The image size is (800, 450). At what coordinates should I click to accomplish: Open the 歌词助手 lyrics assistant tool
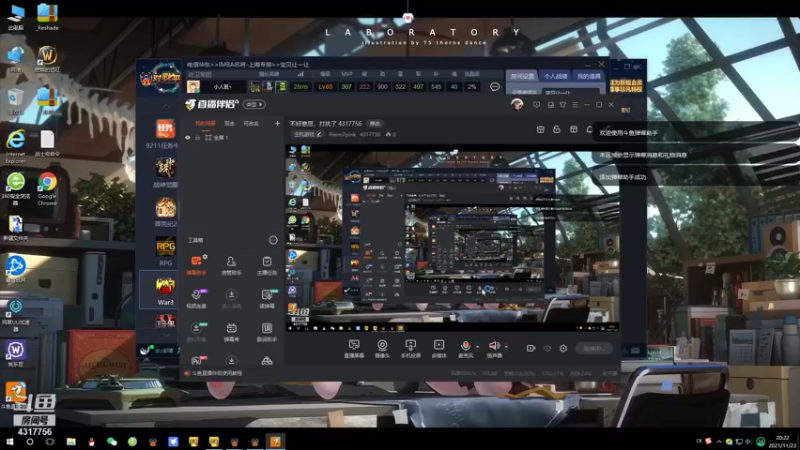pos(266,332)
